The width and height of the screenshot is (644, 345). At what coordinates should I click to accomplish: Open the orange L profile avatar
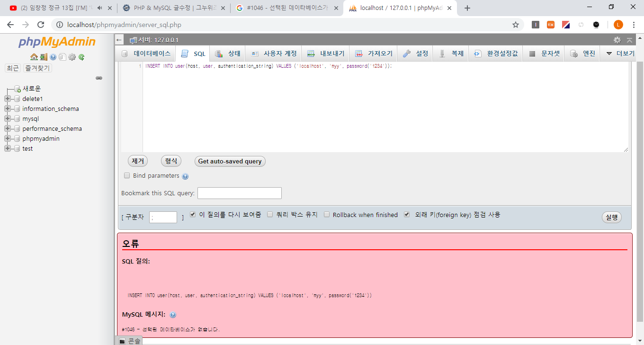click(x=618, y=25)
